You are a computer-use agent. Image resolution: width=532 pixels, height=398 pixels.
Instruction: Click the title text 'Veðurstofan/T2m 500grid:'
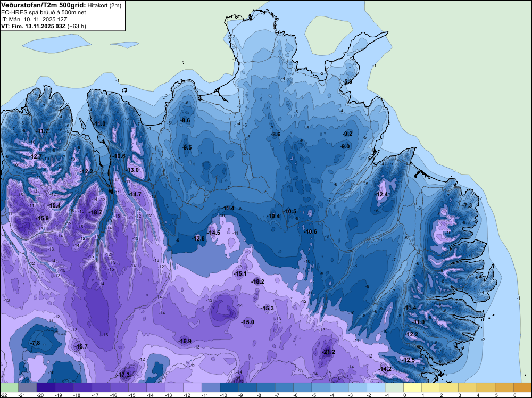(44, 5)
